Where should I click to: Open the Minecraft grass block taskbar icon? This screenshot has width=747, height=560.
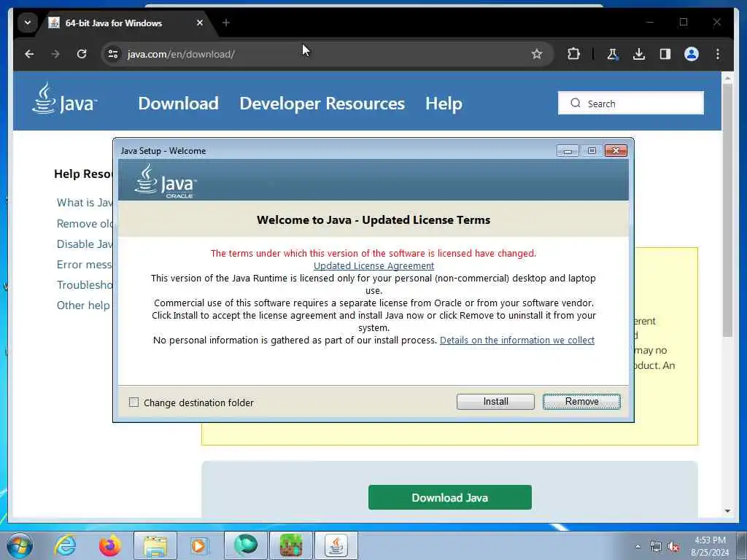click(291, 545)
